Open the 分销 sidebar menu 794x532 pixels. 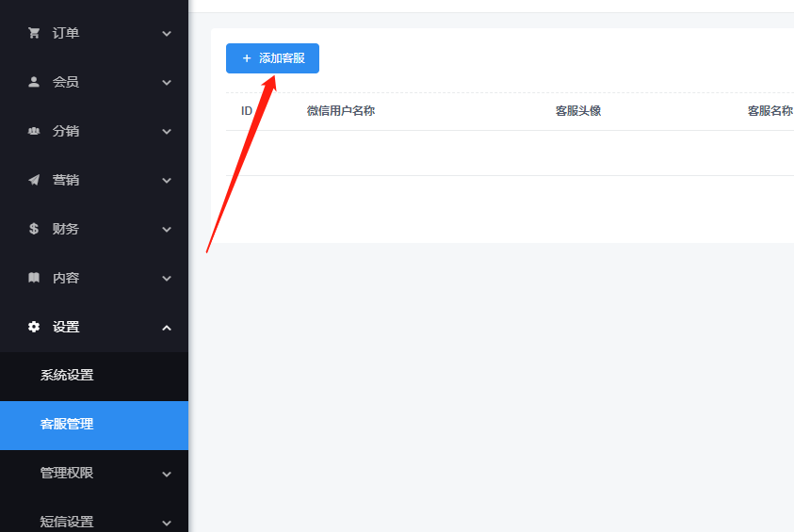tap(94, 131)
